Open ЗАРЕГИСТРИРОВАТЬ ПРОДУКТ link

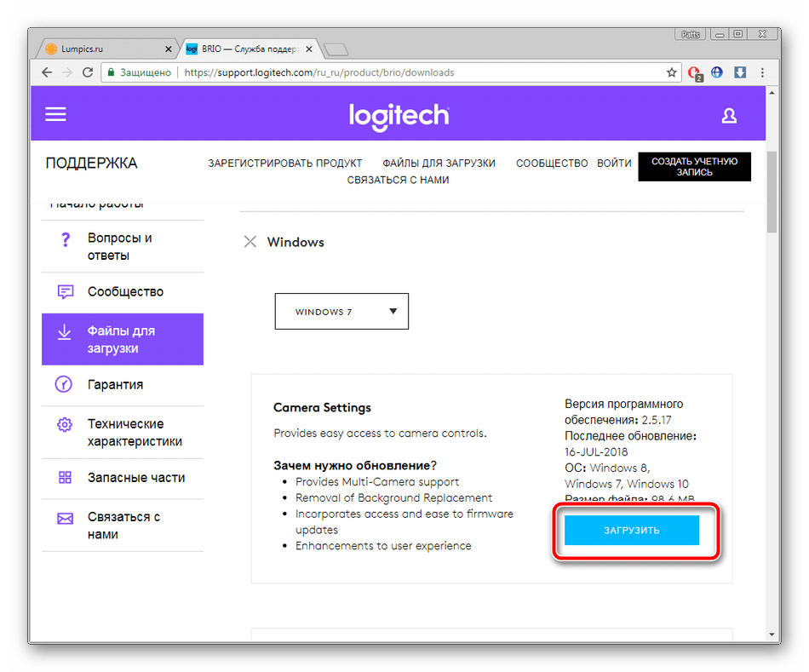coord(284,163)
